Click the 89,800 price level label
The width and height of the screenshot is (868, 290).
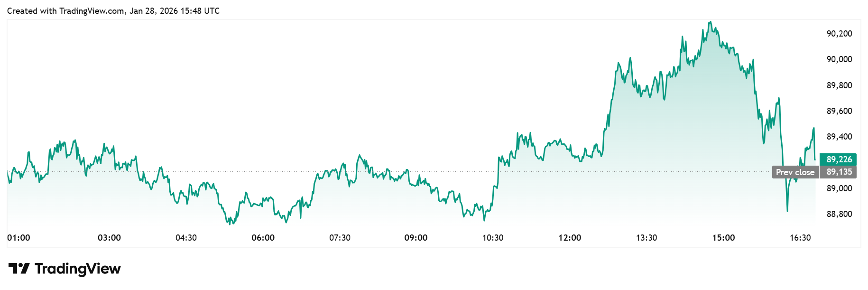coord(839,85)
